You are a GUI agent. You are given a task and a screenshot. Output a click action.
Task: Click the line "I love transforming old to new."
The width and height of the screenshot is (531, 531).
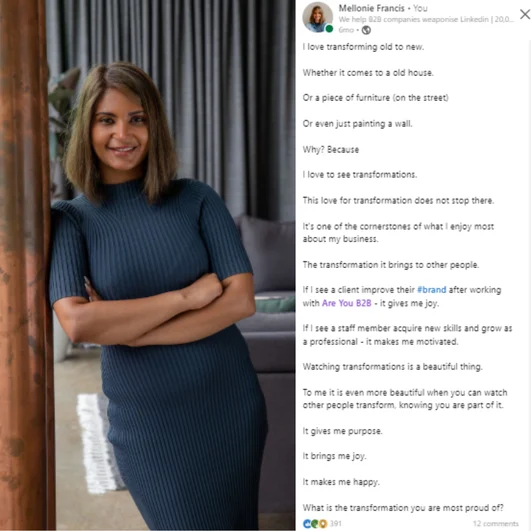(x=363, y=47)
